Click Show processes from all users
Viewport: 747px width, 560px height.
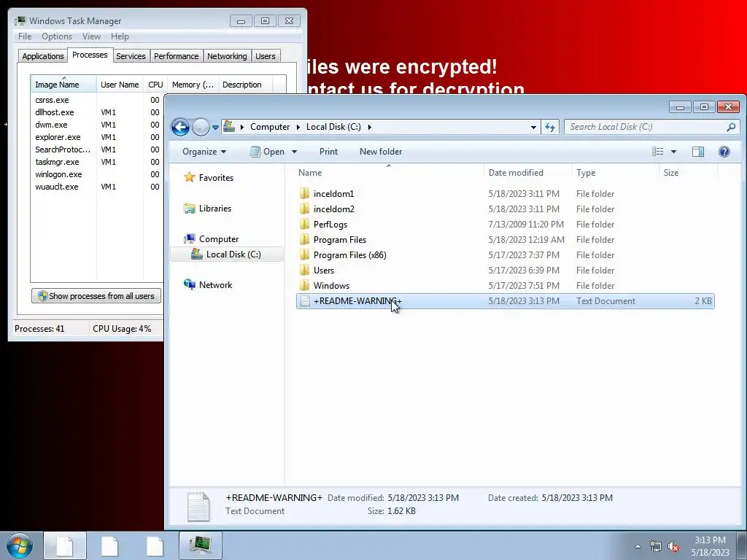pyautogui.click(x=96, y=296)
